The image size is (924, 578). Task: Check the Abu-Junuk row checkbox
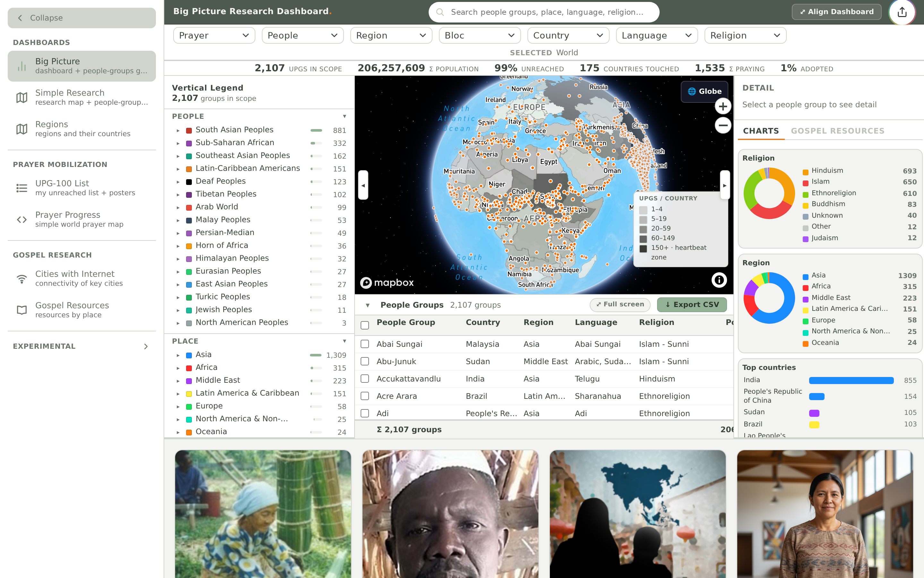365,361
